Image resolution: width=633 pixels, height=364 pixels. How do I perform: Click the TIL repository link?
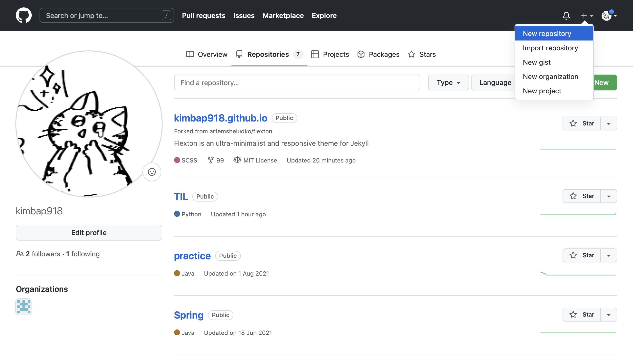tap(181, 196)
